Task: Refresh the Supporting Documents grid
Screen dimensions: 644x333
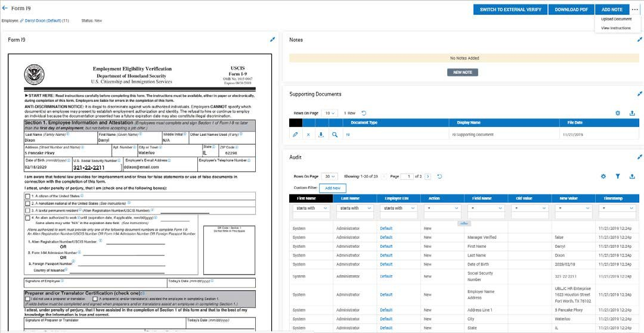Action: pyautogui.click(x=364, y=113)
